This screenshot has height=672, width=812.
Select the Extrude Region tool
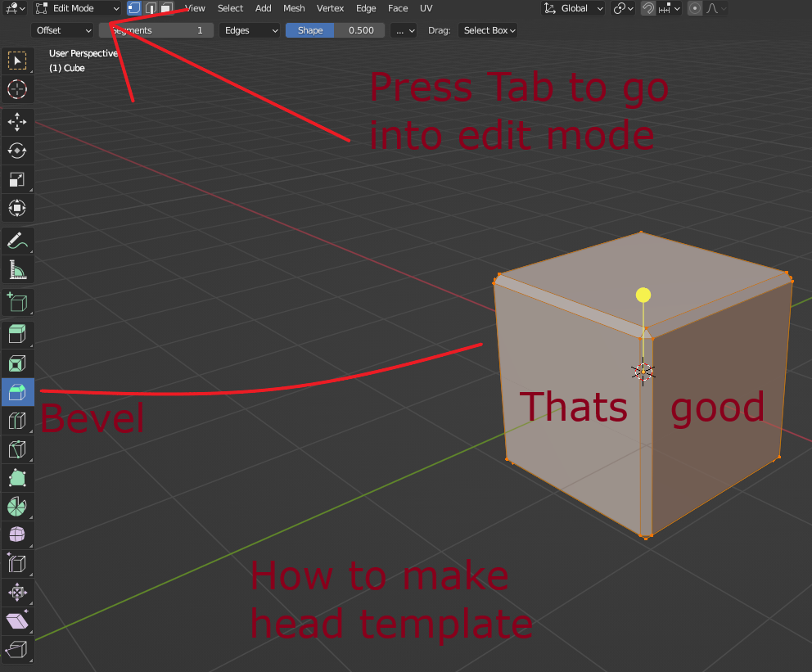17,335
